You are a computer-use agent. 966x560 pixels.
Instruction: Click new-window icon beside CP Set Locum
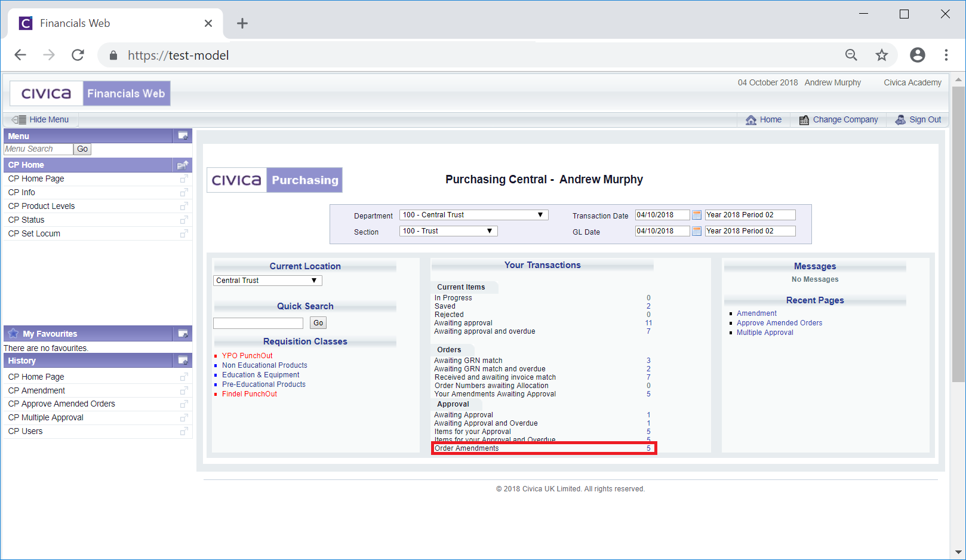pos(184,233)
